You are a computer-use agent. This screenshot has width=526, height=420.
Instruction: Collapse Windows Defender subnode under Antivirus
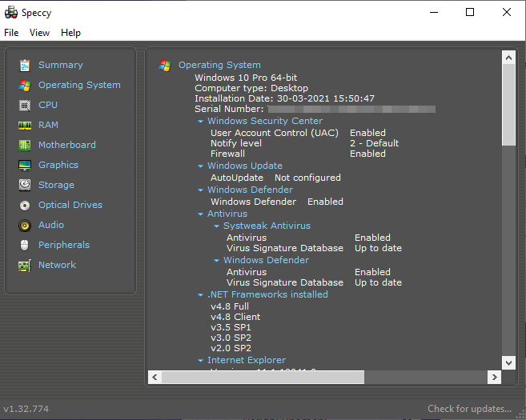coord(217,261)
